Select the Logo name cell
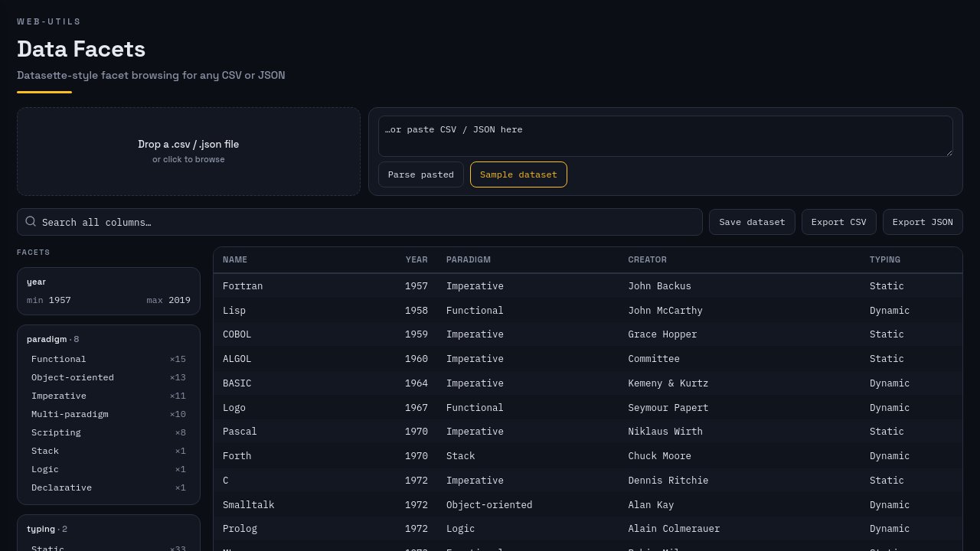Image resolution: width=980 pixels, height=551 pixels. click(234, 408)
